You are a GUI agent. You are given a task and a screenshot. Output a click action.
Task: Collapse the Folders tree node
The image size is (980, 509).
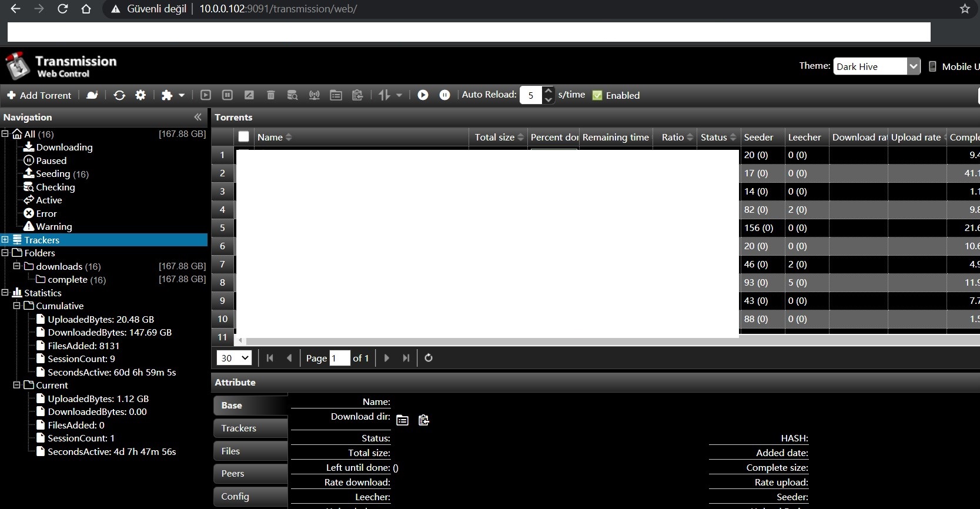point(5,253)
